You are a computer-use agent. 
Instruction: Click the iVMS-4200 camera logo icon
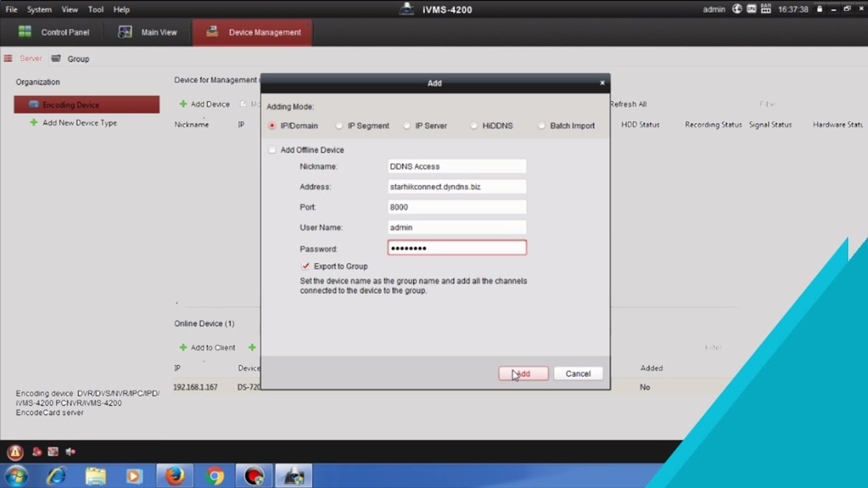click(x=407, y=9)
